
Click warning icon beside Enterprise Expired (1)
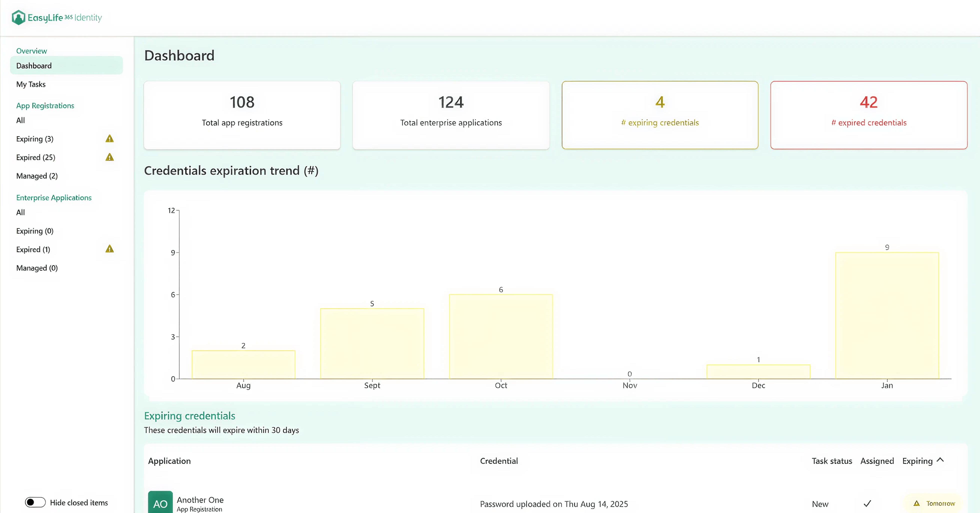pos(109,249)
